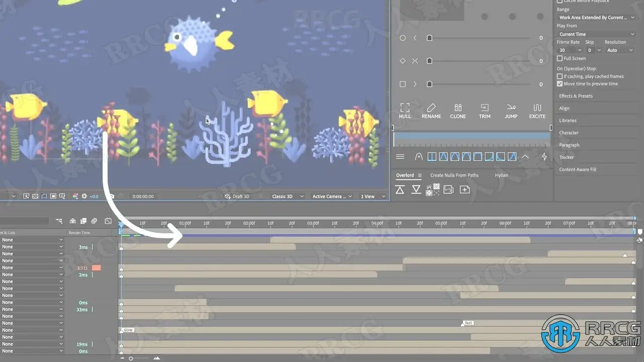Click the frame blending enable icon
This screenshot has width=644, height=362.
click(83, 221)
